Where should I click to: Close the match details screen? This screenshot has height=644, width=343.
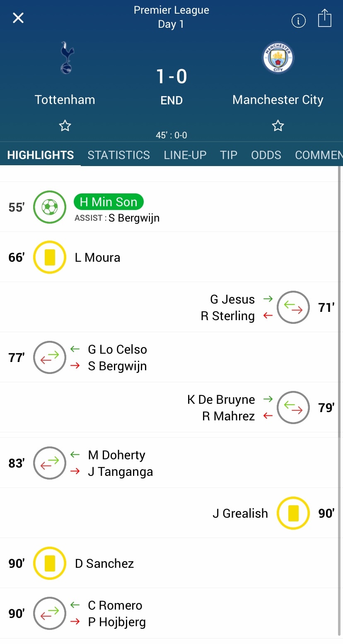coord(18,18)
